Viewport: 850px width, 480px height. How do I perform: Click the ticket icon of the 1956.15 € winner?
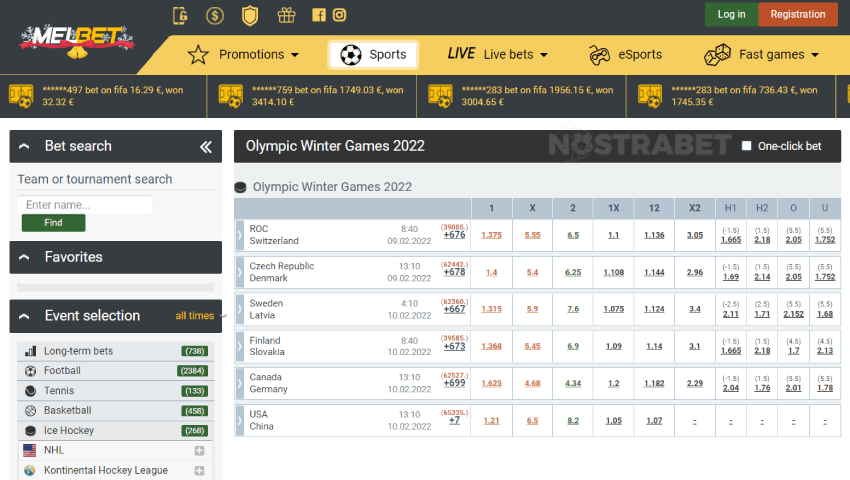[440, 96]
